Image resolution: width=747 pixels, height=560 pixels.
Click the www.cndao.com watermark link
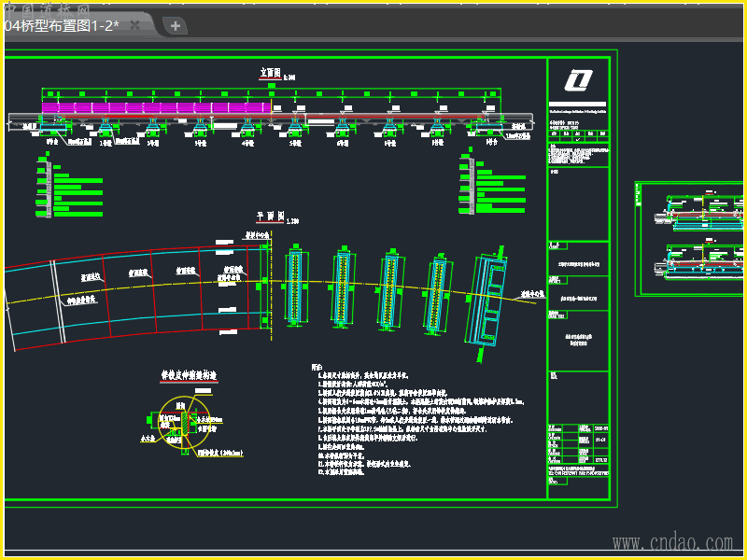[x=672, y=542]
